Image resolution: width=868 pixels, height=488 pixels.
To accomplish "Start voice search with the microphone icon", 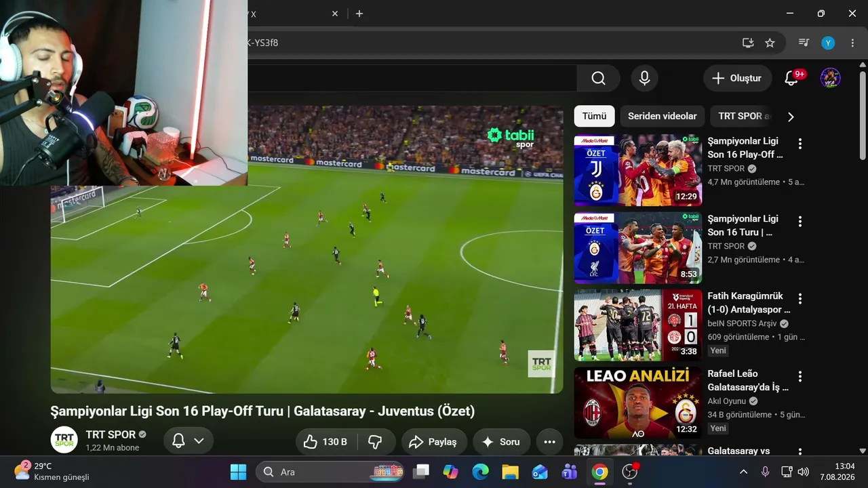I will pyautogui.click(x=644, y=79).
